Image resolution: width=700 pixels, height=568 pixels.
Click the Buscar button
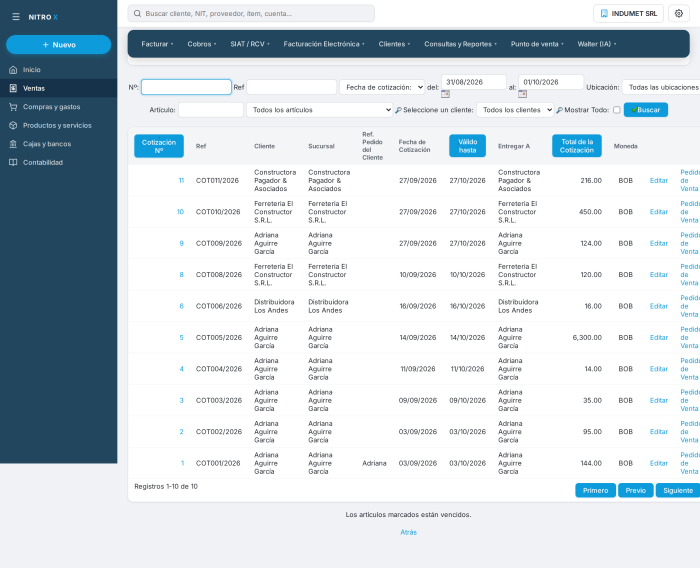[646, 110]
